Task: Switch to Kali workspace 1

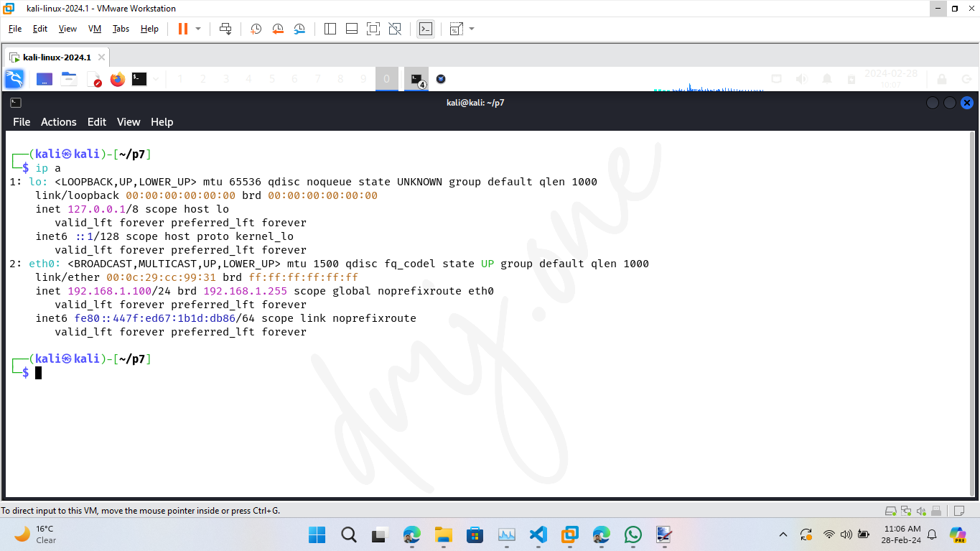Action: 179,79
